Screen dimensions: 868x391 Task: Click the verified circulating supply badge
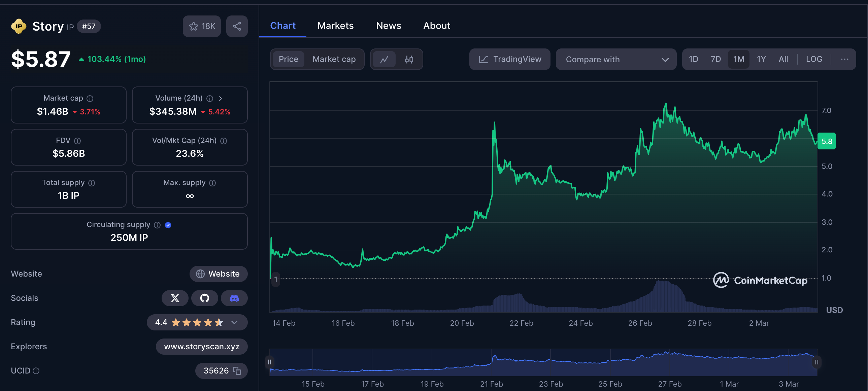[168, 225]
